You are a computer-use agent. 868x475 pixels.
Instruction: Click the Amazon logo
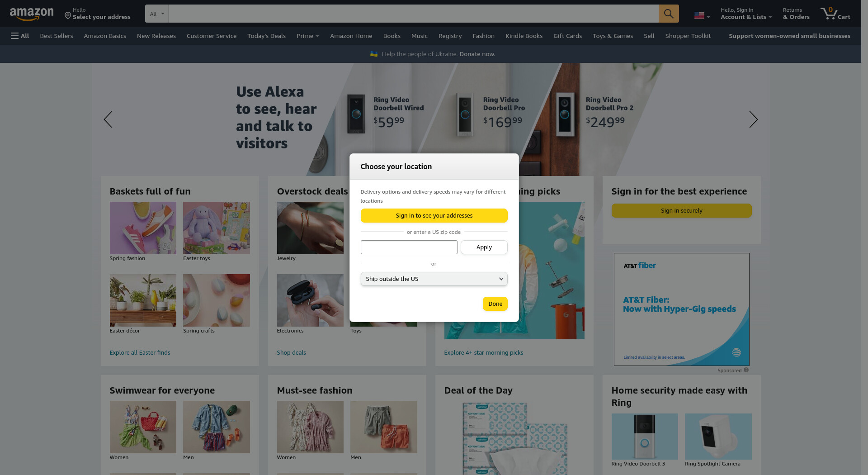(32, 14)
